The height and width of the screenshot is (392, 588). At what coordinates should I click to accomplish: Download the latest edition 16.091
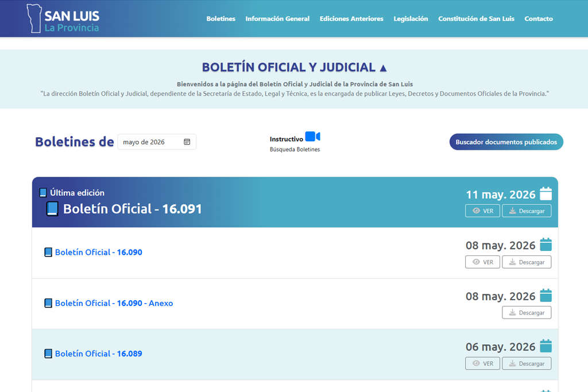[527, 211]
